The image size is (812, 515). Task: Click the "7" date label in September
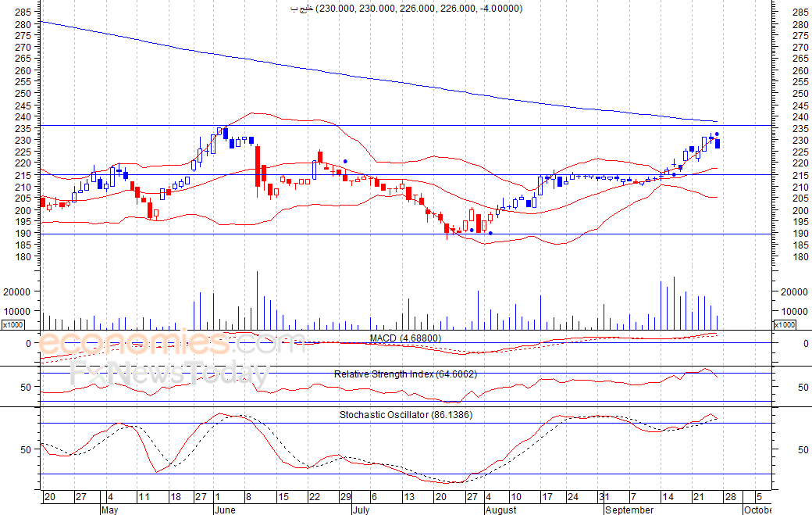pyautogui.click(x=633, y=497)
